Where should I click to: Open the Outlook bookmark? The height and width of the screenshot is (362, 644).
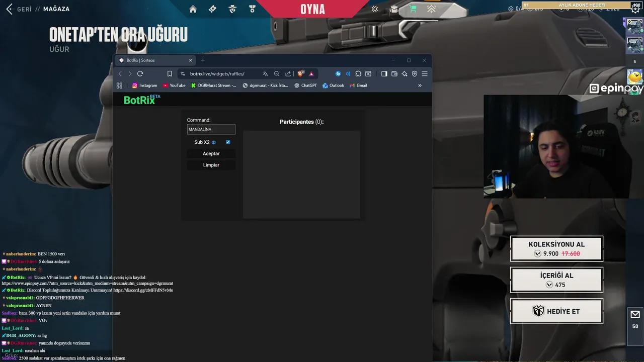click(x=333, y=85)
